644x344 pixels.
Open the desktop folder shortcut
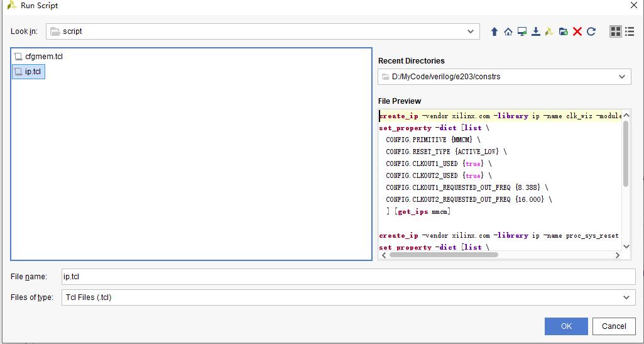522,31
